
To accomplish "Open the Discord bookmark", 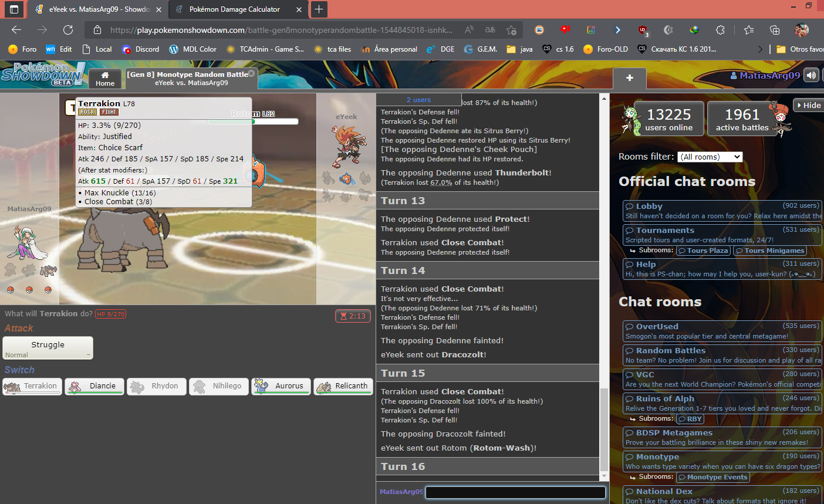I will tap(141, 49).
